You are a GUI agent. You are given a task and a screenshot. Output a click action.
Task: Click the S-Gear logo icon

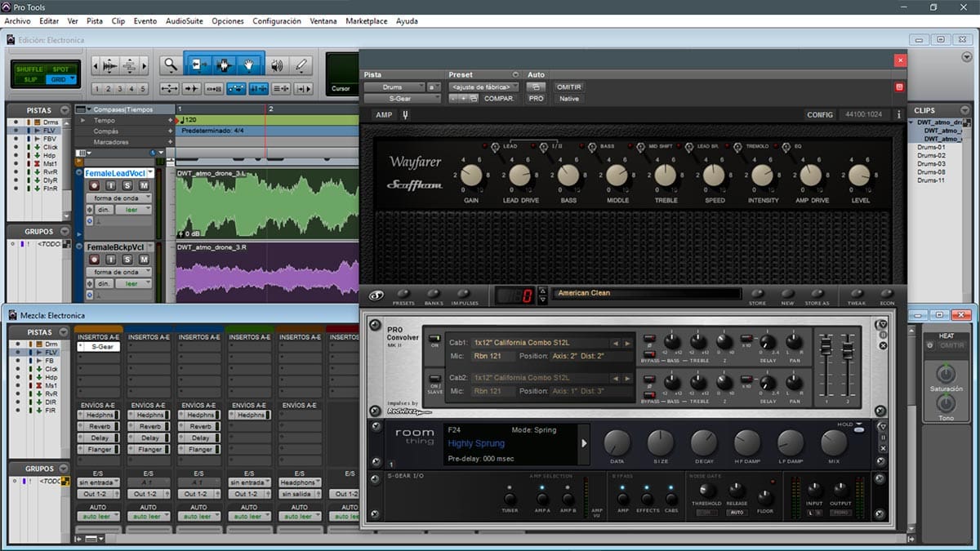click(x=376, y=295)
